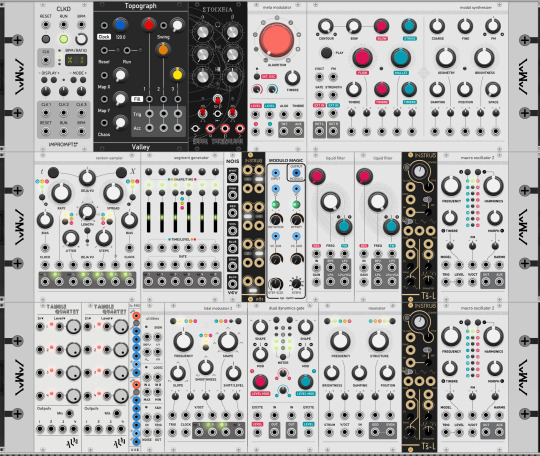The image size is (540, 456).
Task: Click the black X button on random sampler
Action: (121, 172)
